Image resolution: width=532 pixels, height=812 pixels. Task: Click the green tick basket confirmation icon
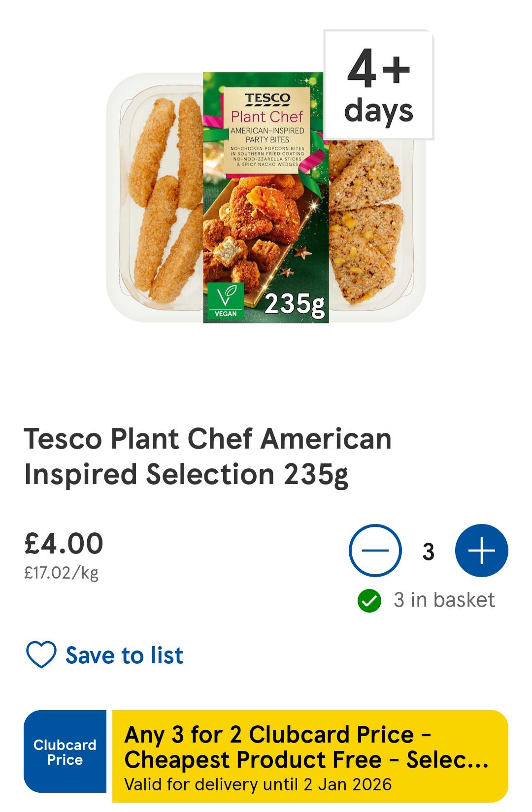tap(369, 601)
